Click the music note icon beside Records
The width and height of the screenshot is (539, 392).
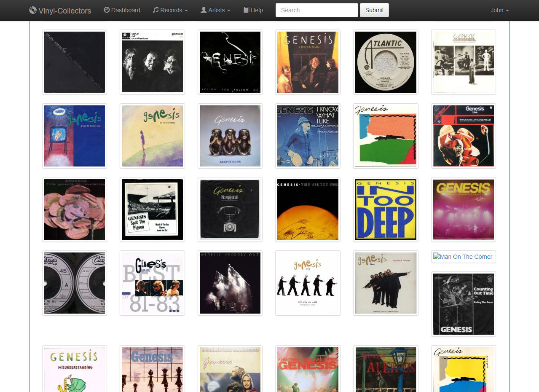155,10
